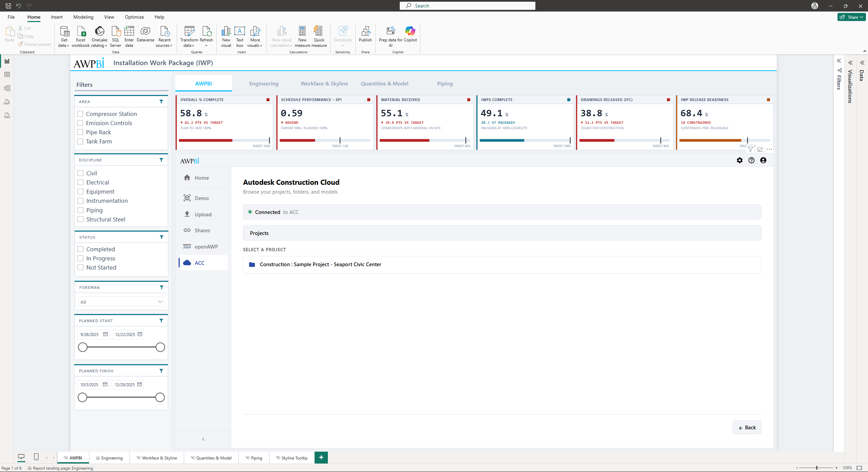Open the AWPBI user account icon
Viewport: 868px width, 472px height.
point(763,160)
